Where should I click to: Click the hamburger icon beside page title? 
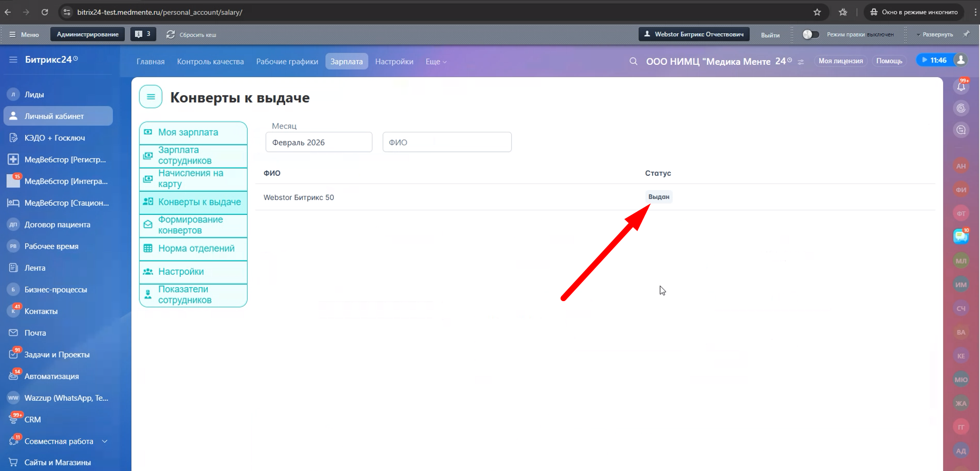[151, 97]
